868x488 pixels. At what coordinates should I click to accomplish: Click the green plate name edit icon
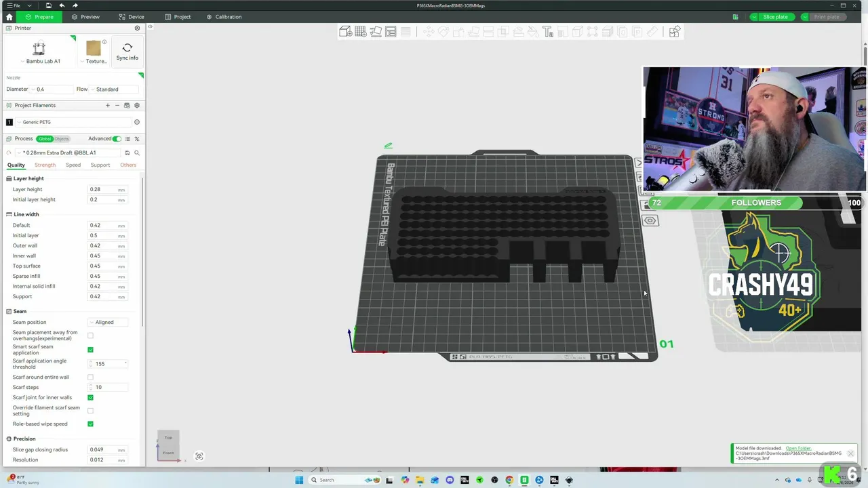tap(388, 145)
